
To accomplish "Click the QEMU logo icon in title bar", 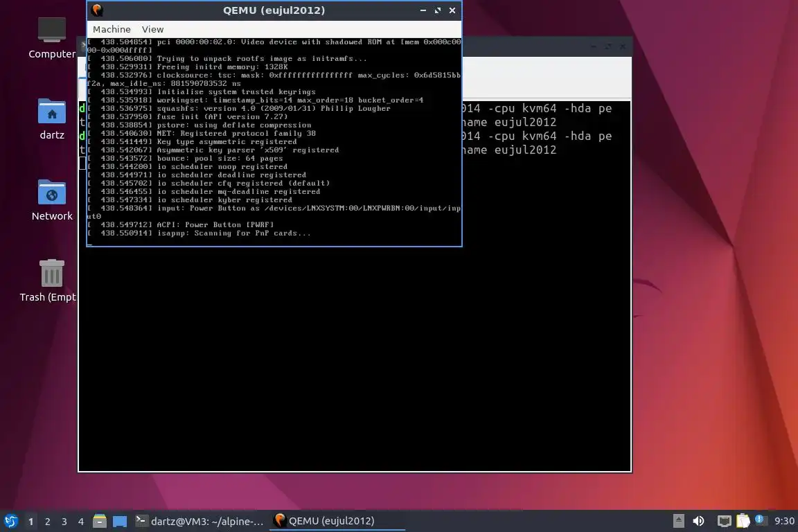I will (x=97, y=10).
